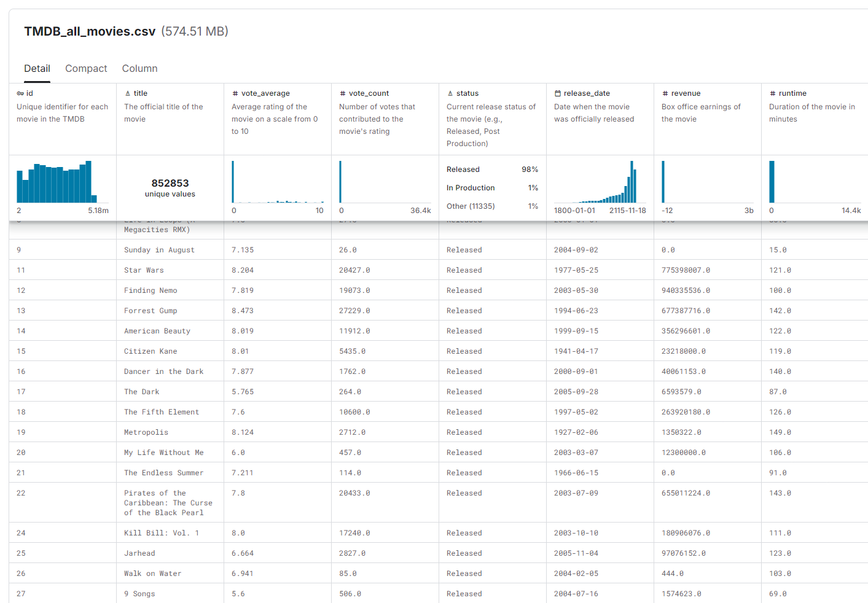Click the vote_average column header
Viewport: 868px width, 603px height.
tap(265, 93)
